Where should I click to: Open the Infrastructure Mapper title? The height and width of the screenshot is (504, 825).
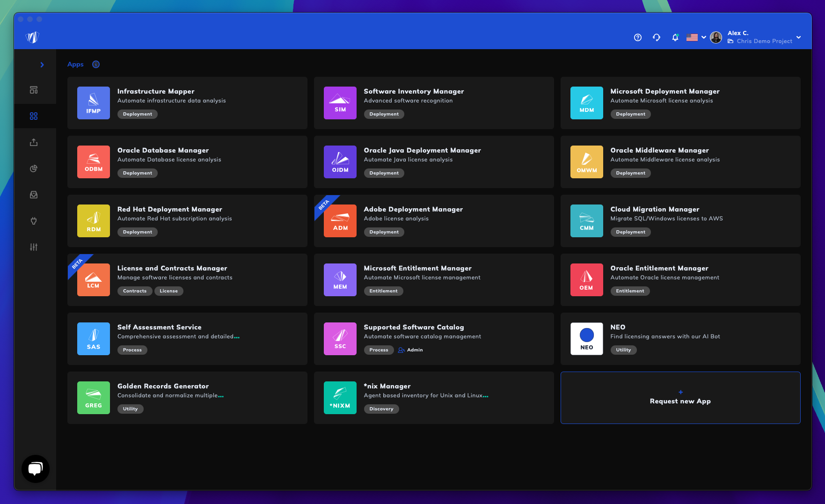[x=156, y=91]
